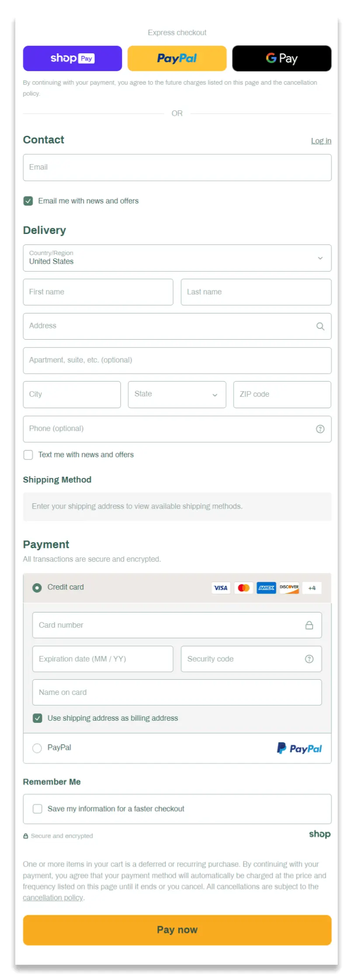Click the PayPal logo in payment options
The image size is (353, 980).
299,748
